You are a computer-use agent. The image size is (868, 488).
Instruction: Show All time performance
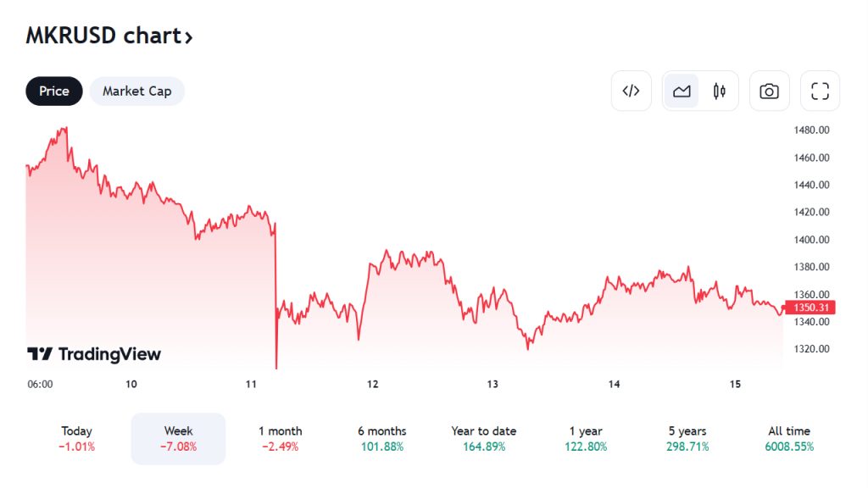point(788,438)
